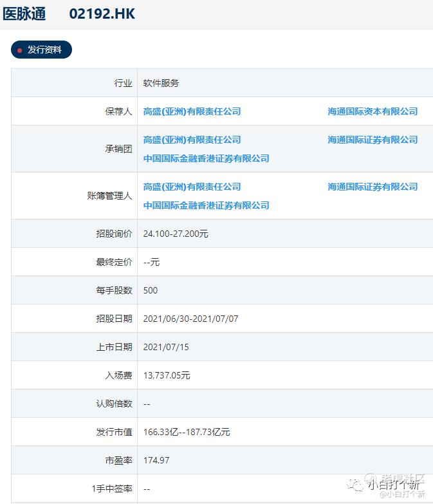Screen dimensions: 433x504
Task: Open 承销团 link 海通国际证券有限公司
Action: click(373, 140)
